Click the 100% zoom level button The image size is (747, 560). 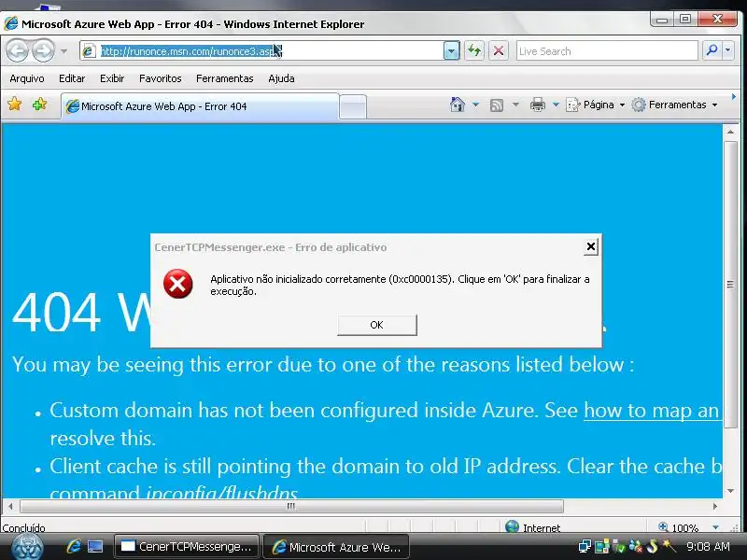pyautogui.click(x=679, y=527)
